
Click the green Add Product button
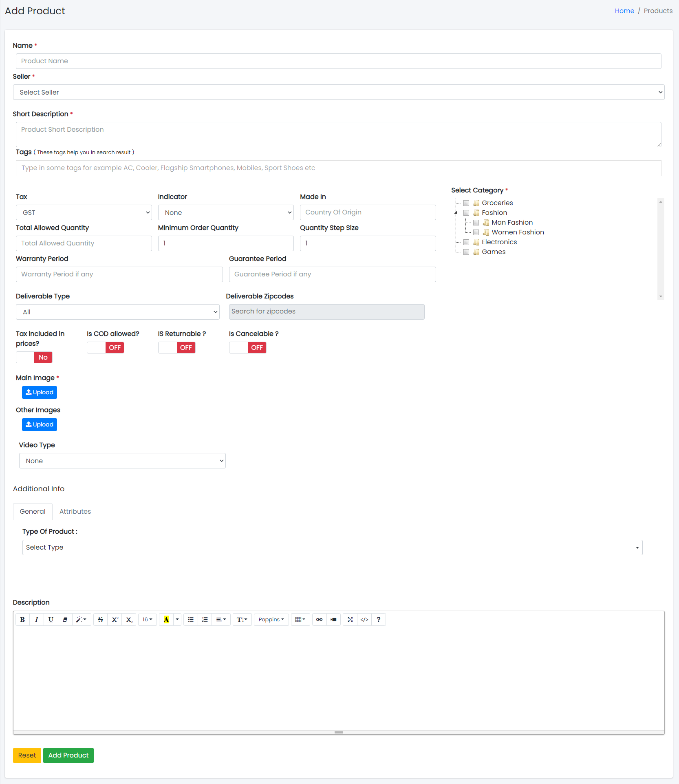point(68,755)
